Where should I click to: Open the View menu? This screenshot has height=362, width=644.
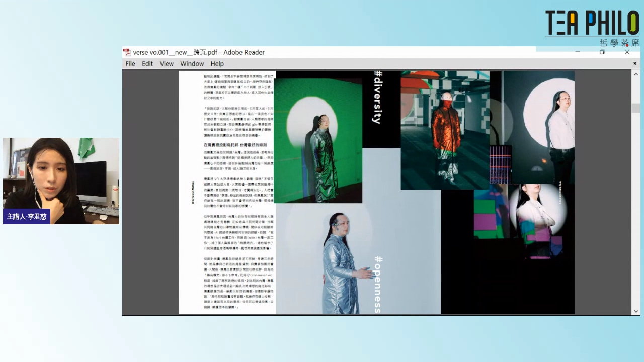click(x=167, y=64)
